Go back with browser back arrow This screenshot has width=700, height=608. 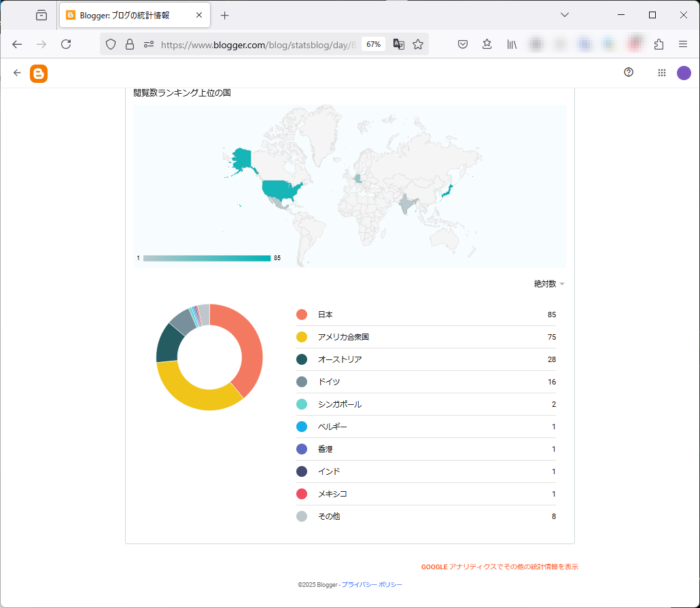coord(17,44)
